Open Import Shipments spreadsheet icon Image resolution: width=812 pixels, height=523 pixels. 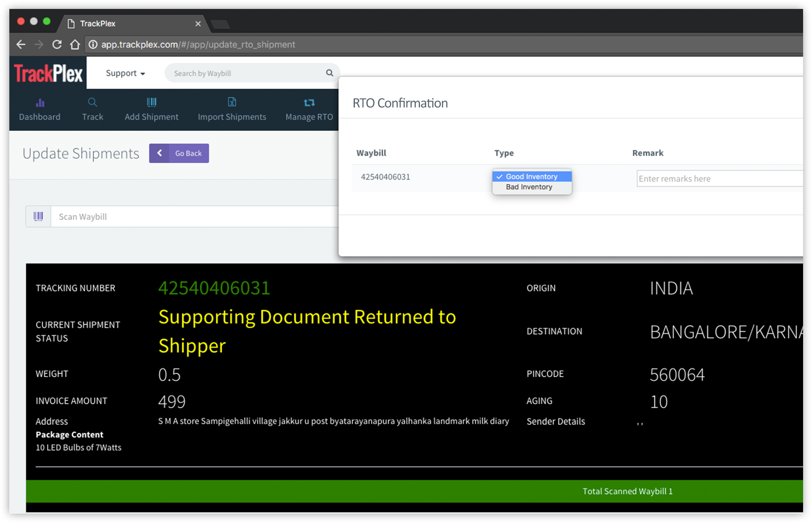click(x=232, y=102)
